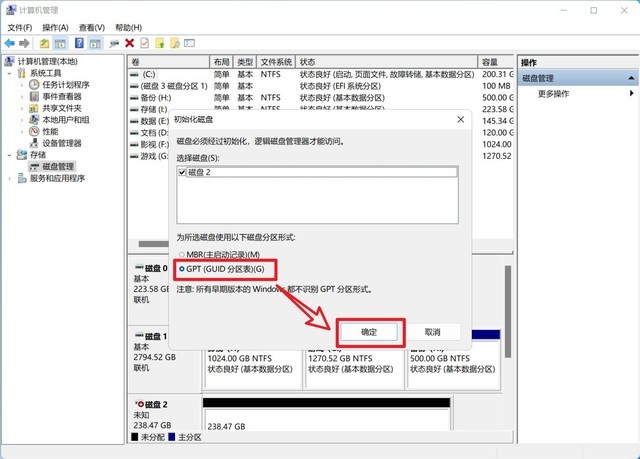Viewport: 640px width, 459px height.
Task: Open 任务计划程序 in the tree
Action: coord(67,85)
